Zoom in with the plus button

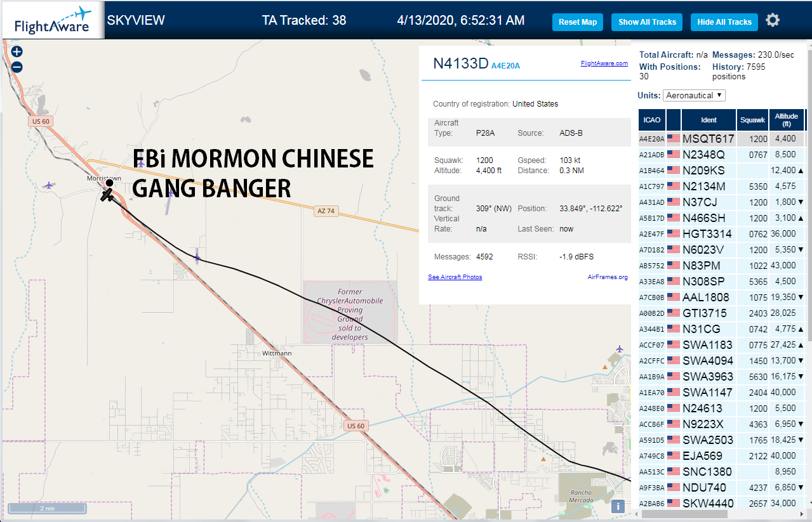(17, 52)
